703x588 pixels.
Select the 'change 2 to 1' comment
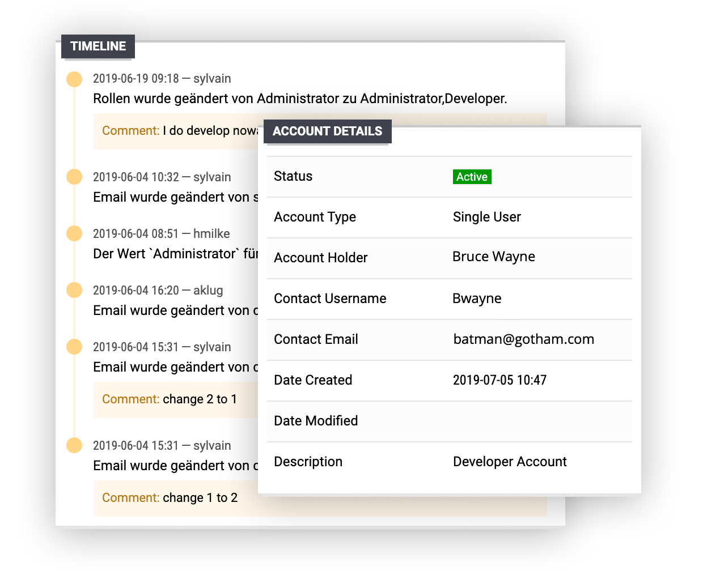[x=170, y=399]
